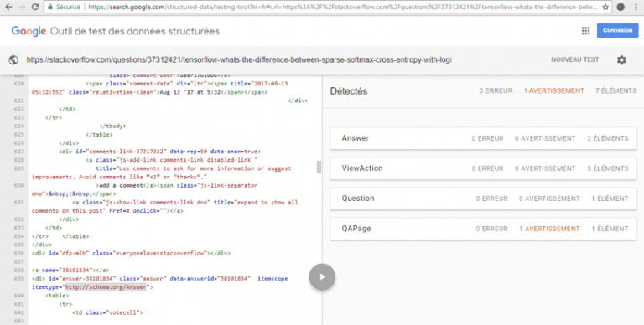Screen dimensions: 644x325
Task: Click the round profile icon in Chrome toolbar
Action: (x=621, y=7)
